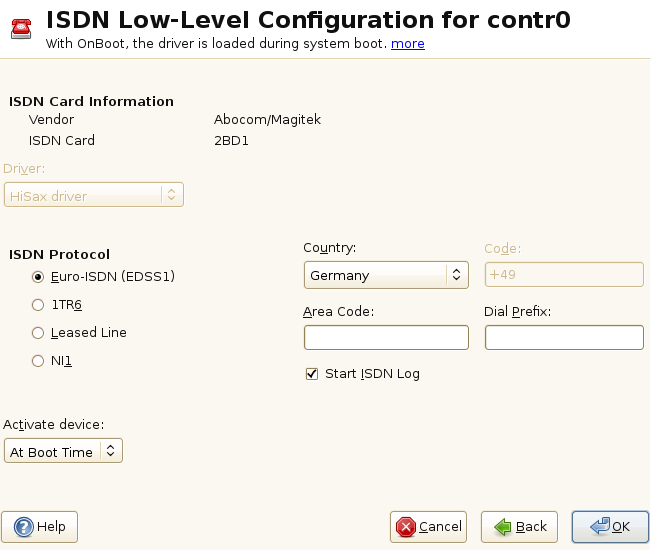Screen dimensions: 650x550
Task: Click the Help button question-mark icon
Action: [22, 526]
